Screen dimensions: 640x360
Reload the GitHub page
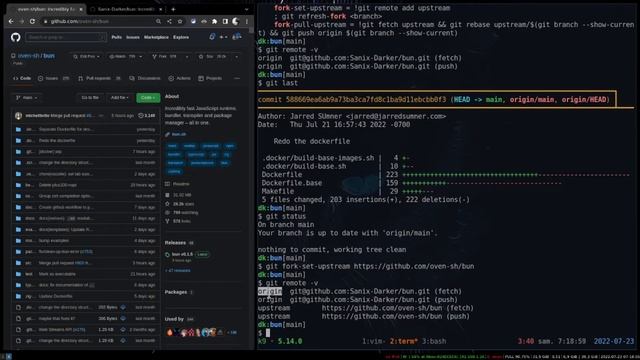(x=32, y=21)
